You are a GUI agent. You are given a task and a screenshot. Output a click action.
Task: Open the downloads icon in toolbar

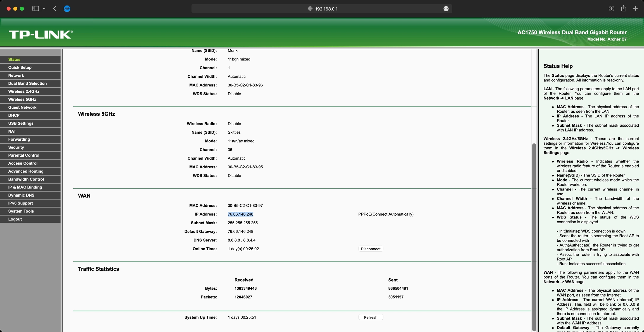611,9
